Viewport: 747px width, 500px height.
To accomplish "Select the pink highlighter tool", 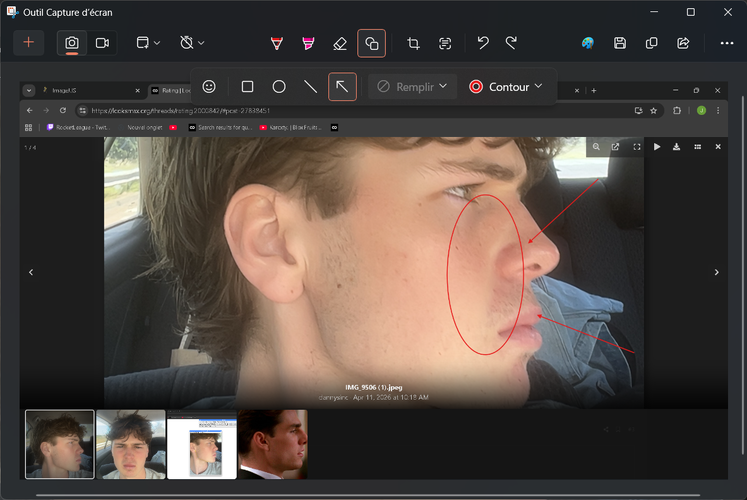I will click(x=308, y=43).
